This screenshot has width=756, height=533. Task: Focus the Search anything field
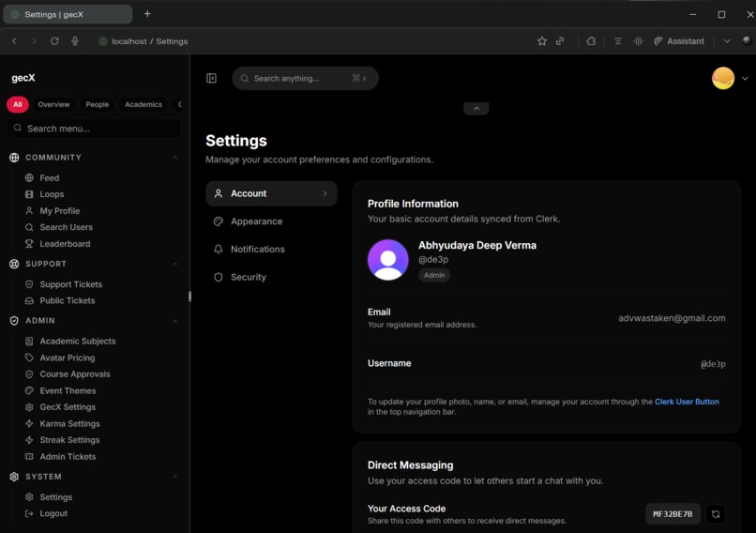point(305,78)
